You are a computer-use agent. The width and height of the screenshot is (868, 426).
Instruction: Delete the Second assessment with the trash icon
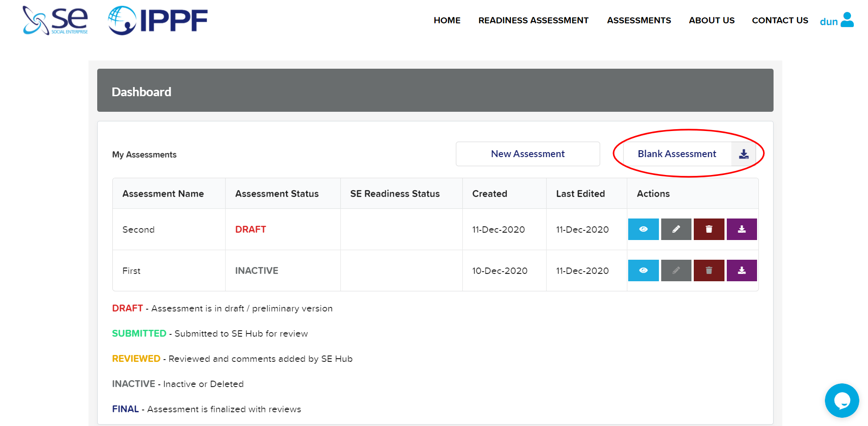709,229
